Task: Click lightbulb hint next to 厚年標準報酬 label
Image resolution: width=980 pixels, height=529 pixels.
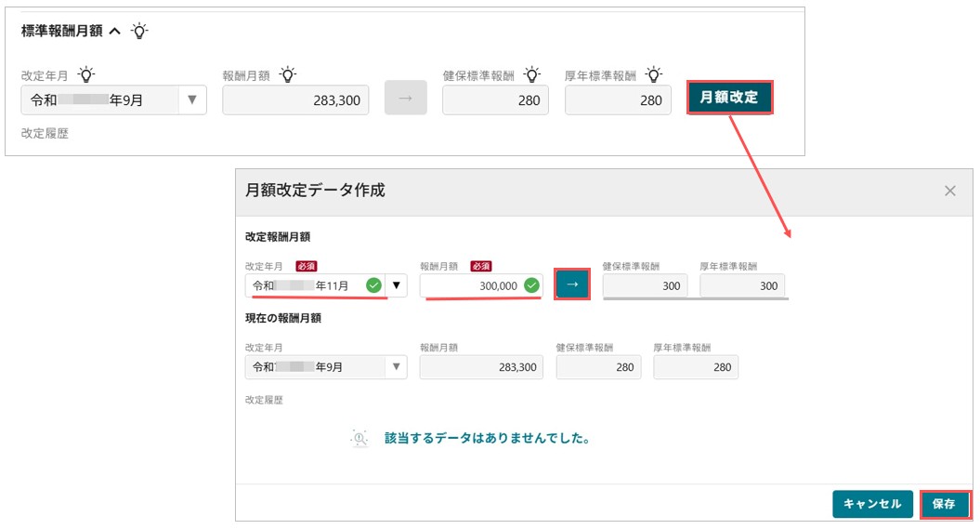Action: (x=654, y=75)
